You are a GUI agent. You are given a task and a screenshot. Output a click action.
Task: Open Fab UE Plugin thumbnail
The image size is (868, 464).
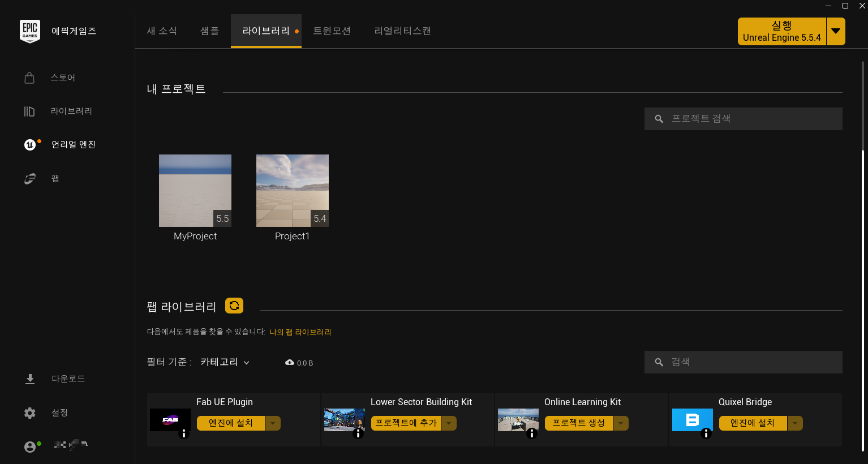170,420
